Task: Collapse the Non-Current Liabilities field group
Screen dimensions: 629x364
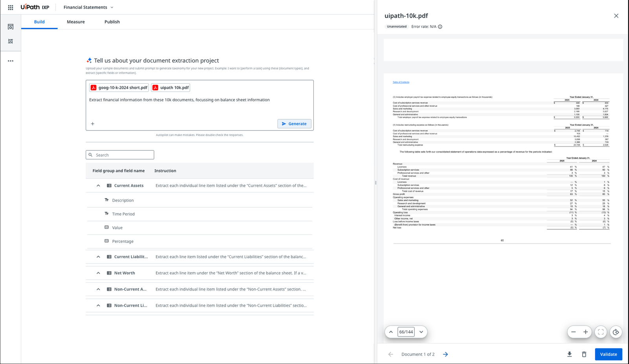Action: click(x=98, y=305)
